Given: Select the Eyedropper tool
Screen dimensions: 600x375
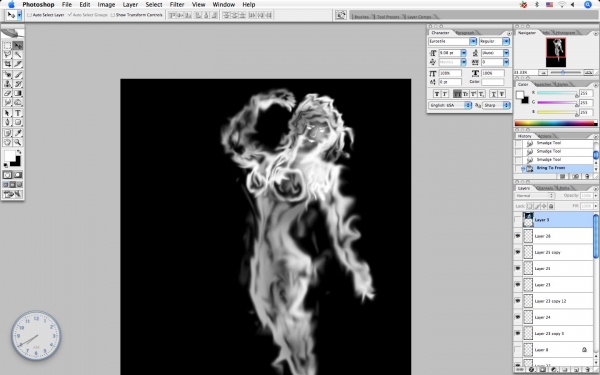Looking at the screenshot, I should [18, 133].
